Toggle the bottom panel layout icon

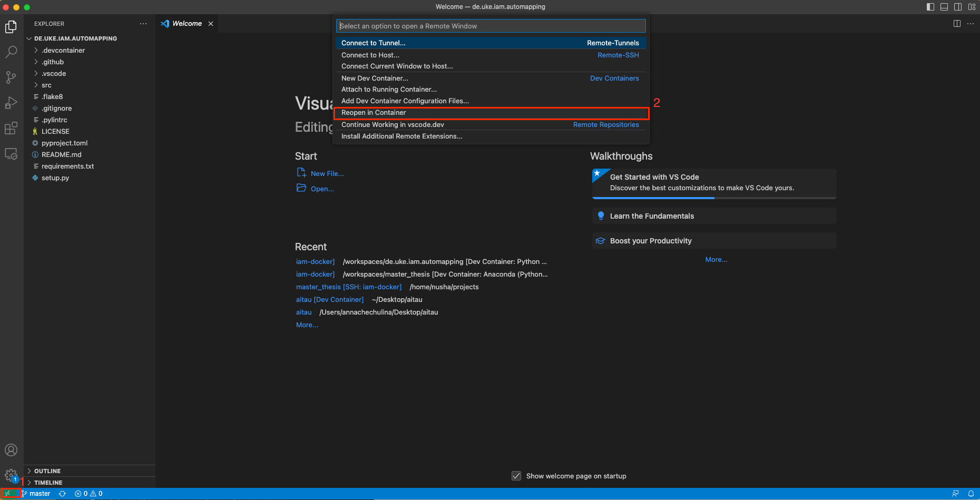tap(944, 7)
